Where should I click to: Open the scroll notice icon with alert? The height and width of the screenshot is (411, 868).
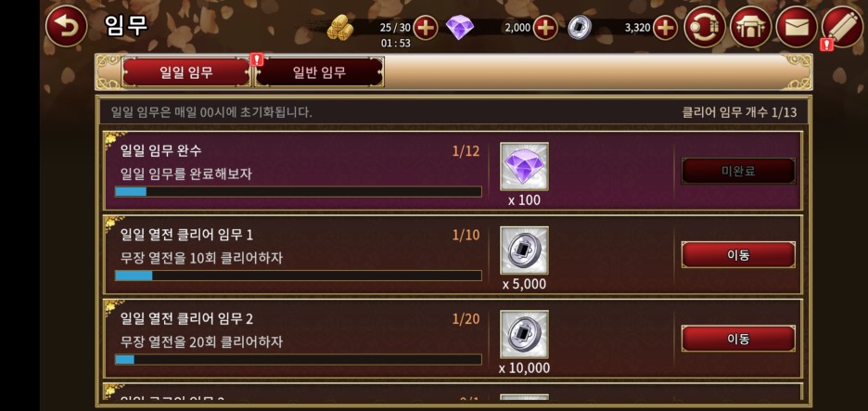click(843, 27)
